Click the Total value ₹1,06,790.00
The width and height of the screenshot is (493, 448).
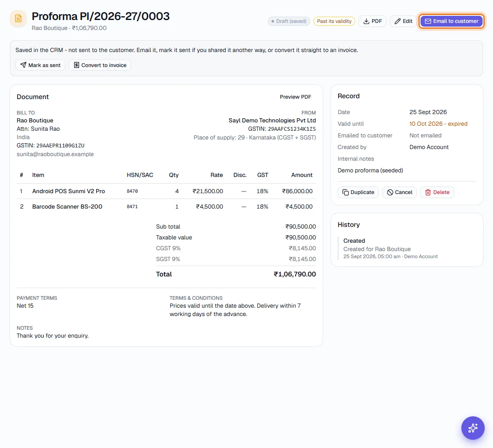(x=295, y=274)
